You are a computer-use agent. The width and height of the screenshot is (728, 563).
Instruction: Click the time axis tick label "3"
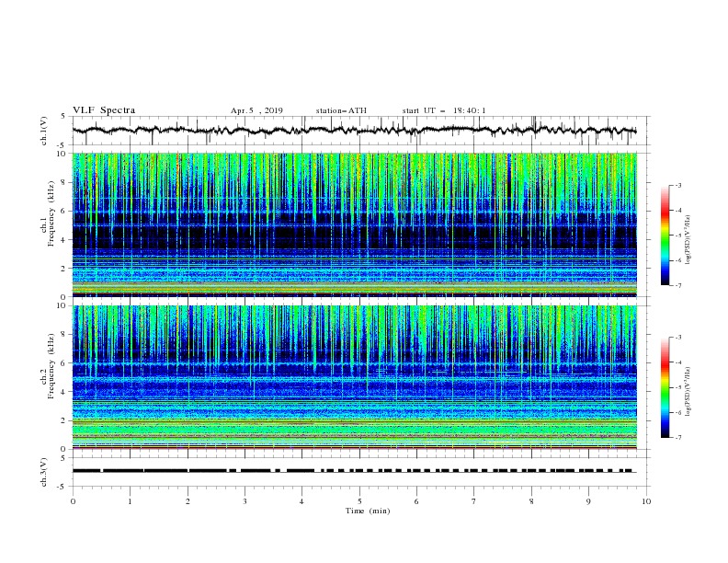245,501
